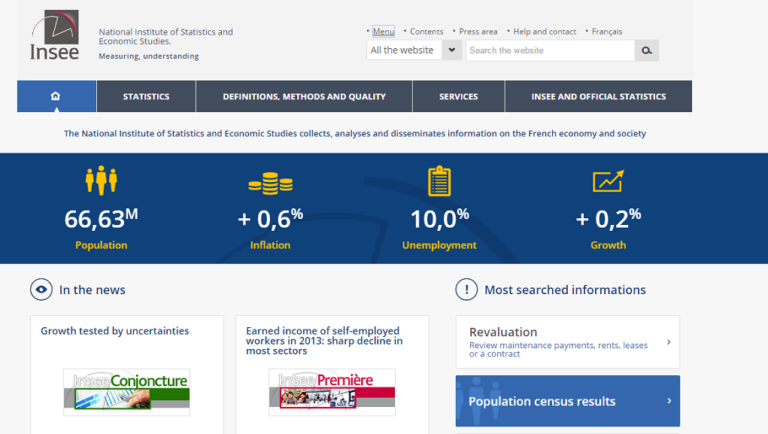Image resolution: width=768 pixels, height=434 pixels.
Task: Open the Services menu
Action: (x=458, y=96)
